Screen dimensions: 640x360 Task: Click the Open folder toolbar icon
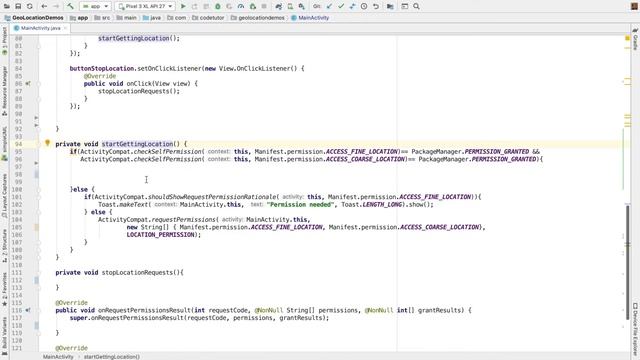click(7, 6)
